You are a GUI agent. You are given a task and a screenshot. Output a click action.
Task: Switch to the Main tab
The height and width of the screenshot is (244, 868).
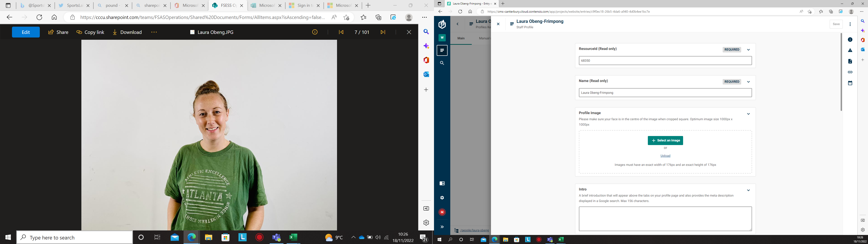coord(461,38)
